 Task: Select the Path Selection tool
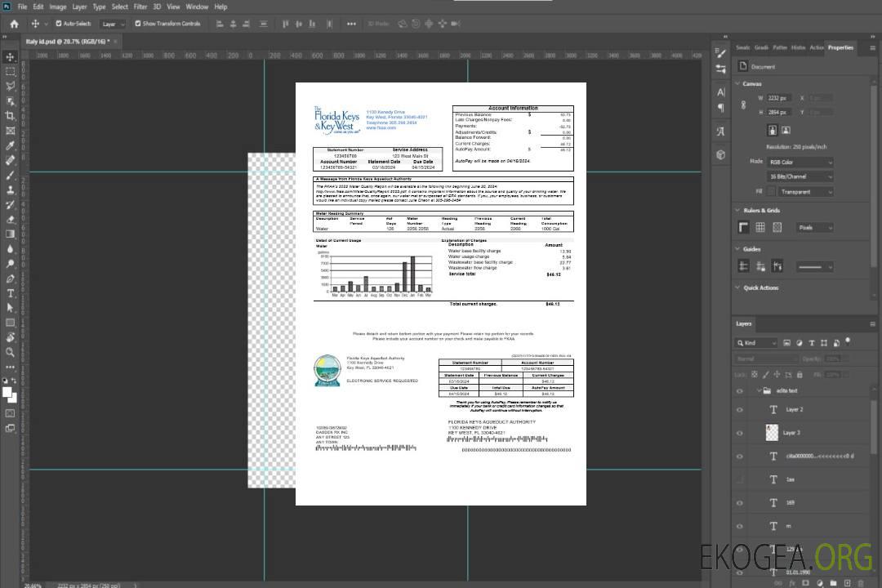tap(10, 308)
